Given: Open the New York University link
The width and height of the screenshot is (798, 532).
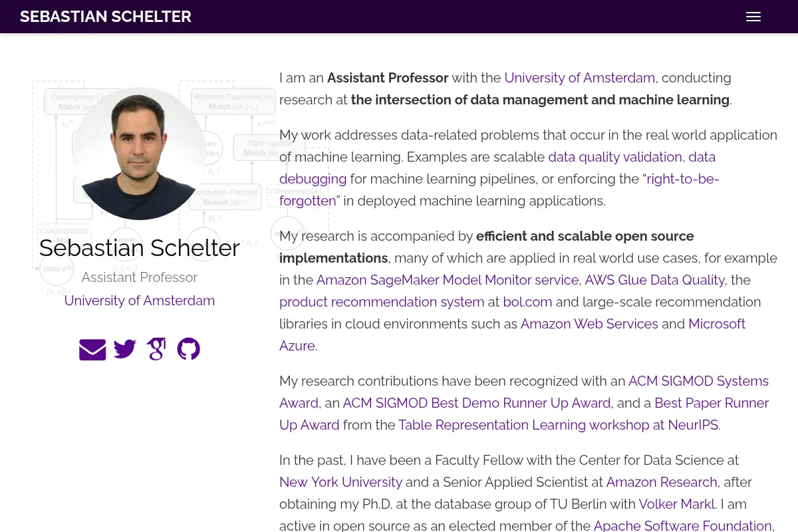Looking at the screenshot, I should [x=340, y=482].
